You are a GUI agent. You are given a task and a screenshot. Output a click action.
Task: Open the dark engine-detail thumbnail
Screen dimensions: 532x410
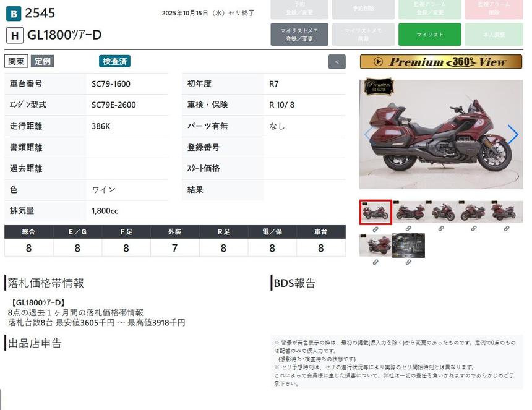(408, 246)
